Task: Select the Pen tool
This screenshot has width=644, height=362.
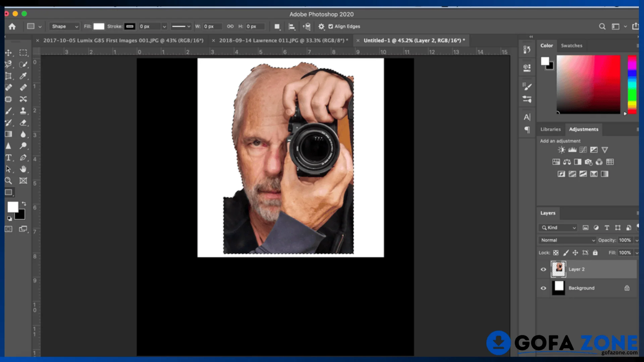Action: (x=23, y=158)
